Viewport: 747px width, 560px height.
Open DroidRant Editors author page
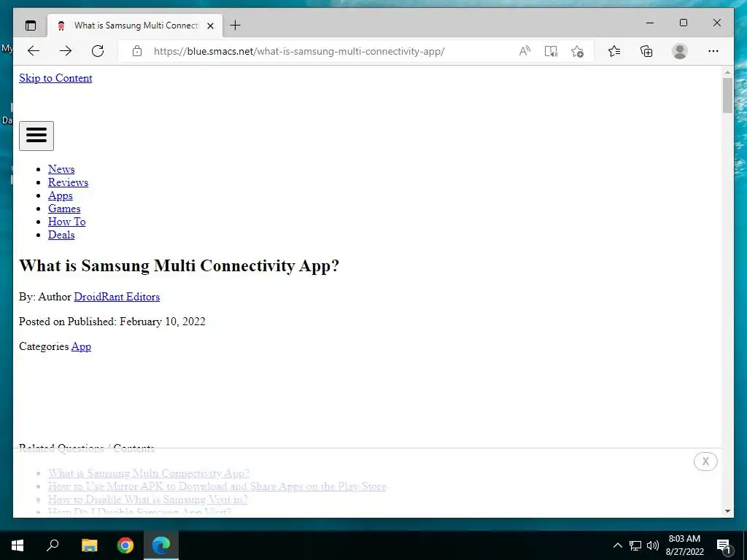point(117,297)
